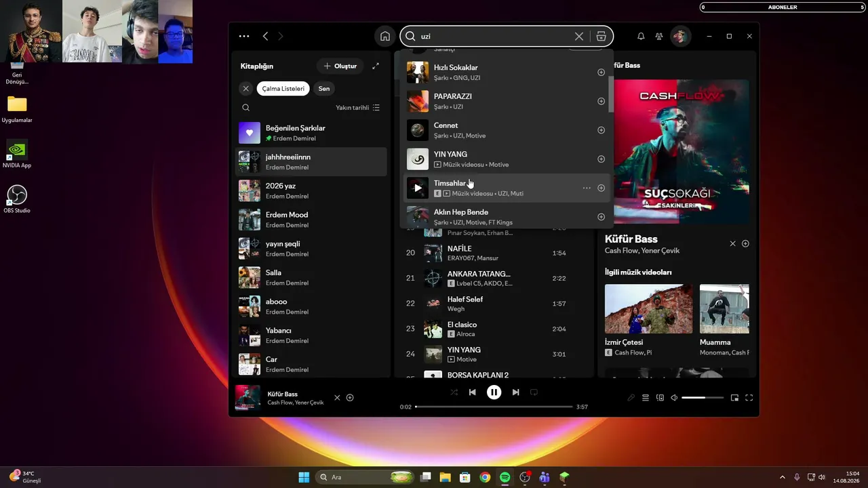Open more options for Timsahlar
868x488 pixels.
[587, 188]
